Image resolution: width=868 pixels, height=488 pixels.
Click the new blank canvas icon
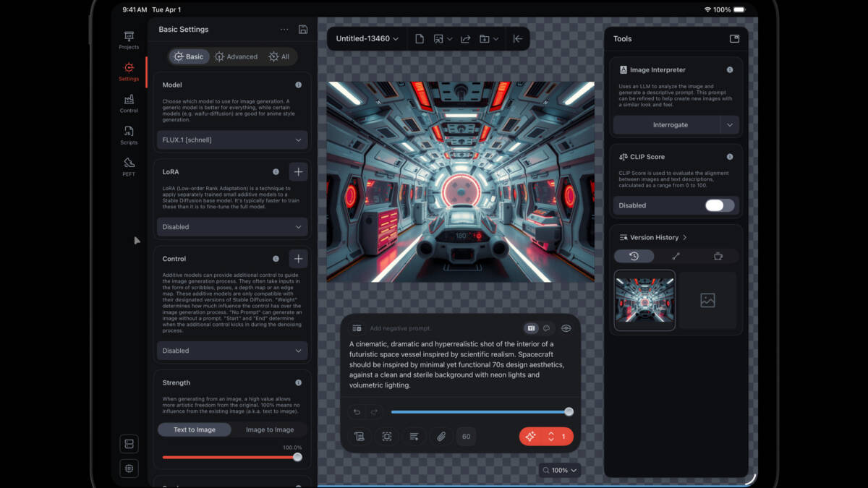tap(420, 39)
